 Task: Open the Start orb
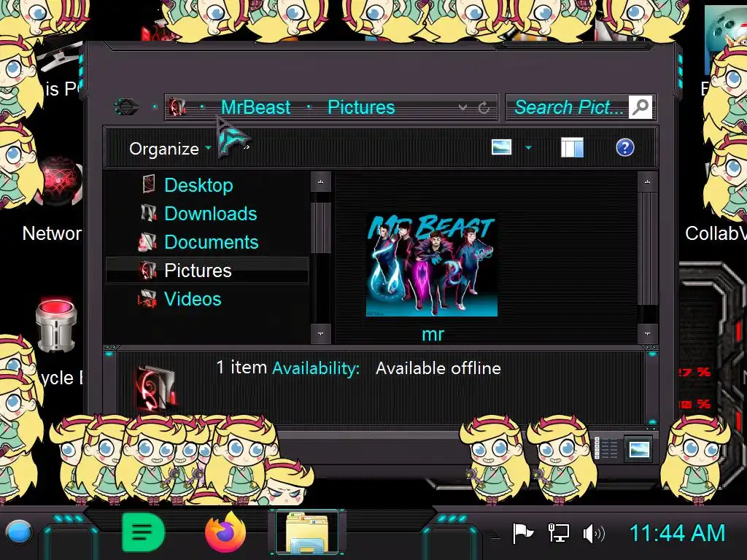(x=19, y=532)
